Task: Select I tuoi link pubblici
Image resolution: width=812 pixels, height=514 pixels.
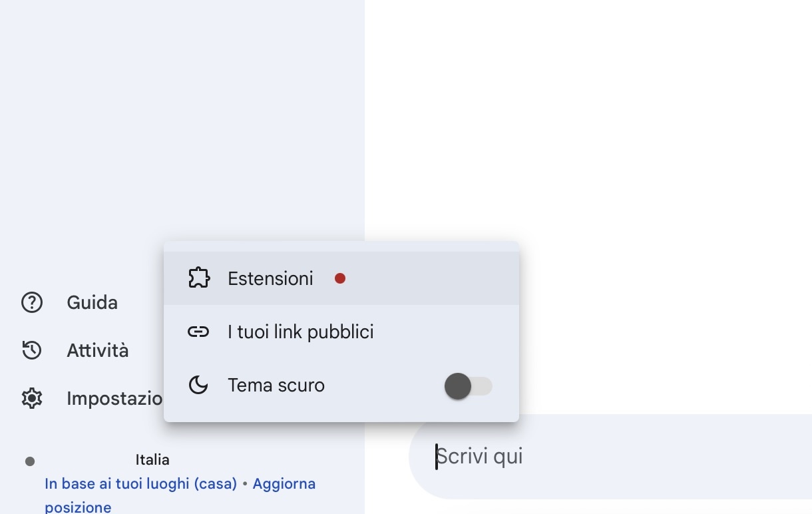Action: pos(301,332)
